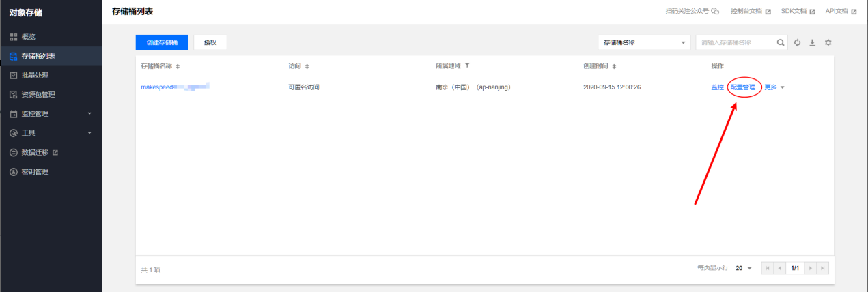
Task: Focus the 请输入存储桶名称 search field
Action: tap(735, 42)
